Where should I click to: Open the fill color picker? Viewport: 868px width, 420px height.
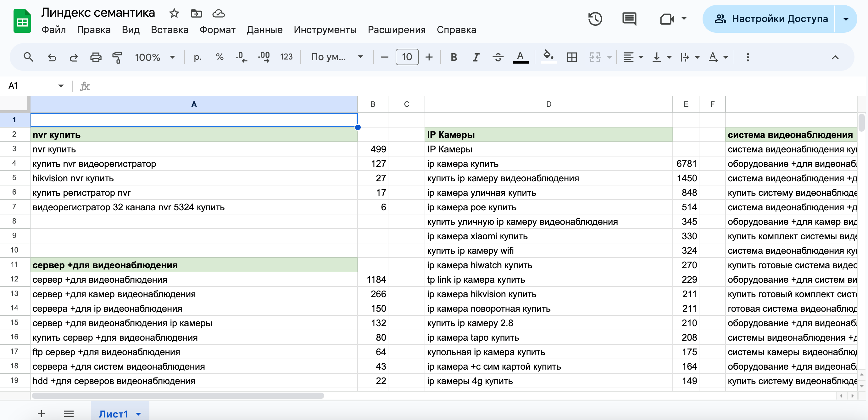pos(548,56)
